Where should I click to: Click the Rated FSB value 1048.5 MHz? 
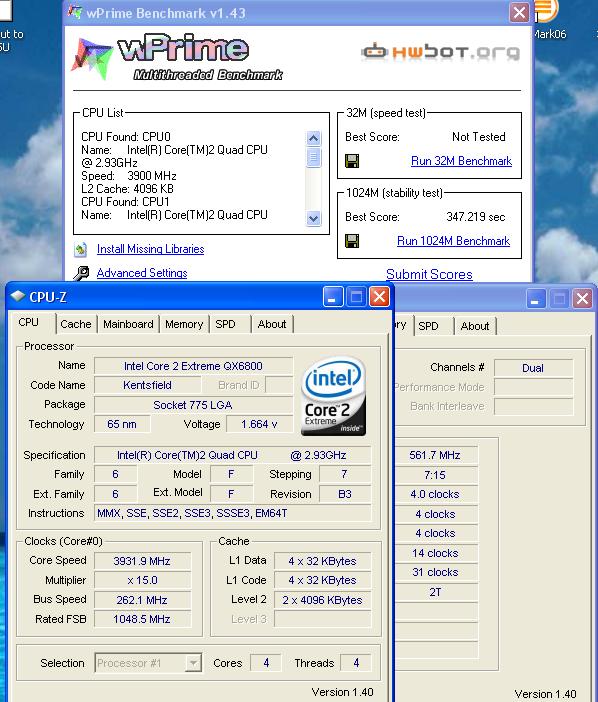[142, 619]
